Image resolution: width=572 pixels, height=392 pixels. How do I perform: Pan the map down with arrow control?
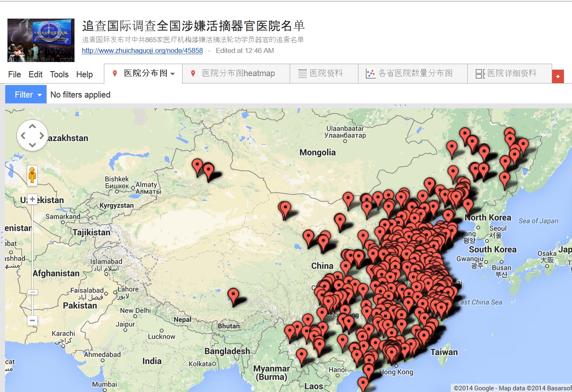[32, 145]
